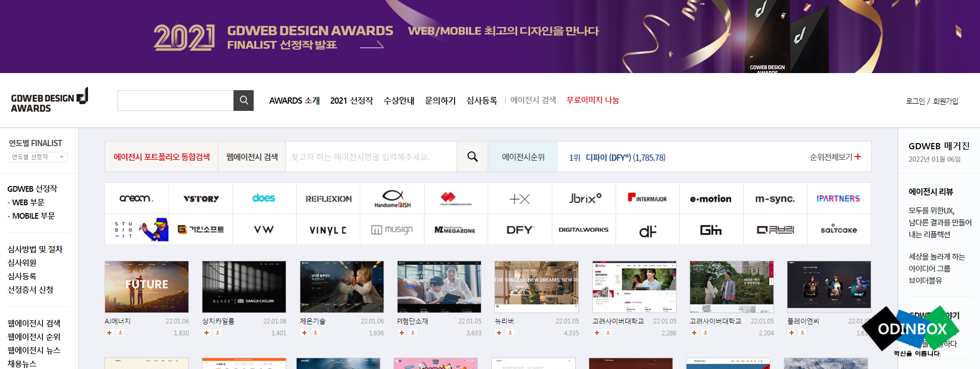The height and width of the screenshot is (369, 980).
Task: Open the IPARTNERS agency logo
Action: coord(839,198)
